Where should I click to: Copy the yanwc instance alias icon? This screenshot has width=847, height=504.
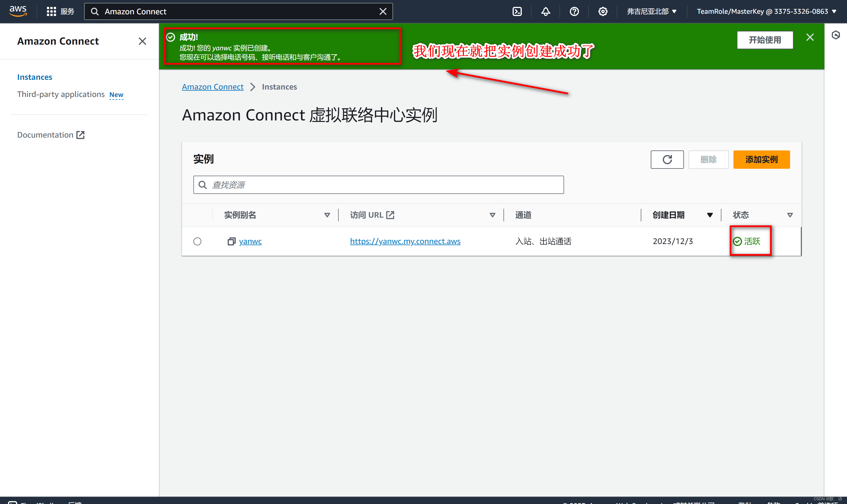pyautogui.click(x=231, y=241)
